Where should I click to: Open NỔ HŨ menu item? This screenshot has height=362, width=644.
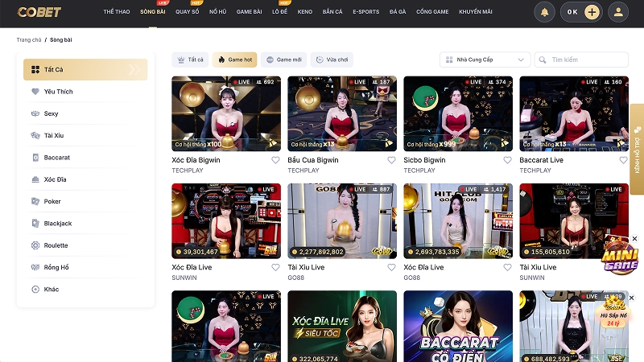[x=217, y=12]
